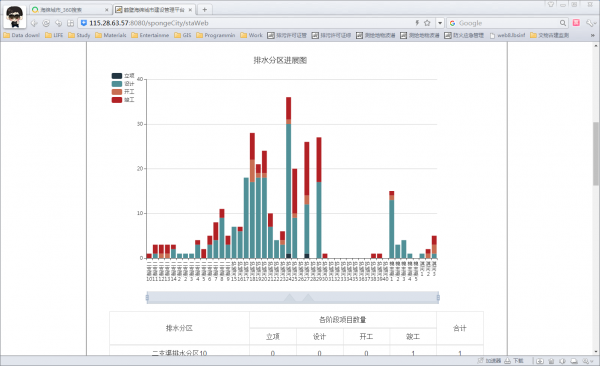Open the 防火应急管理 bookmark

coord(464,35)
